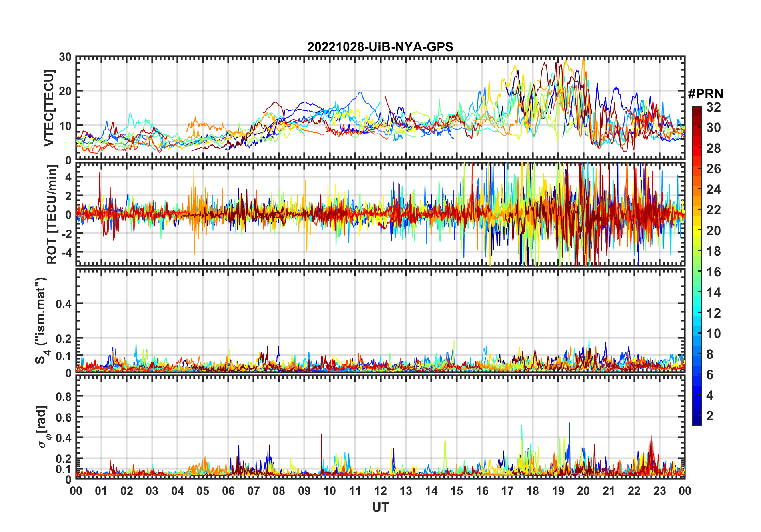Click VTEC y-axis tick "30"

click(65, 57)
